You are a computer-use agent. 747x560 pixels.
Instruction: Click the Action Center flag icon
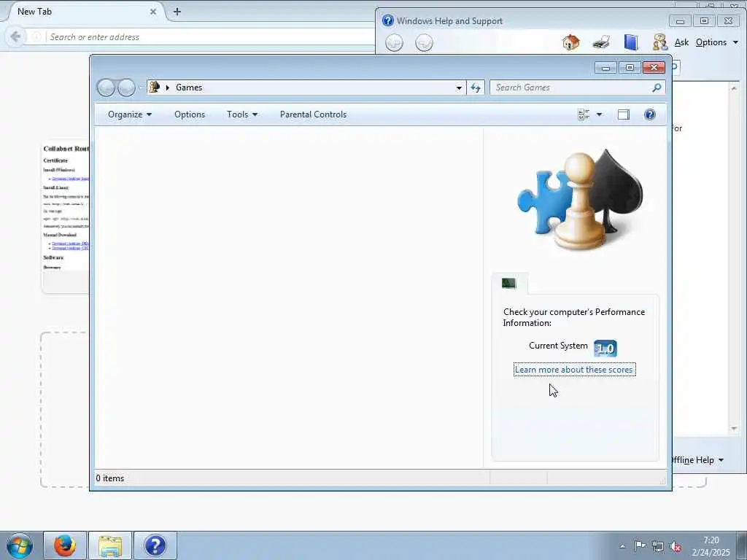click(640, 546)
